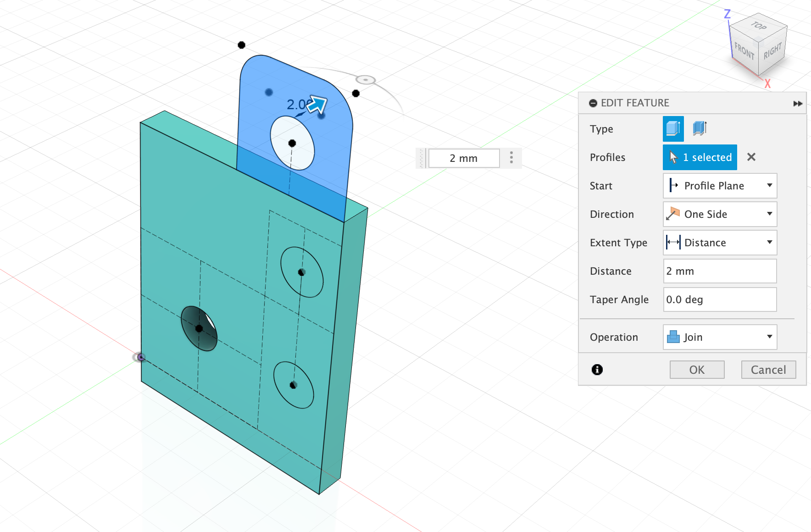Viewport: 811px width, 532px height.
Task: Click the lower sketched circle on plate
Action: coord(294,385)
